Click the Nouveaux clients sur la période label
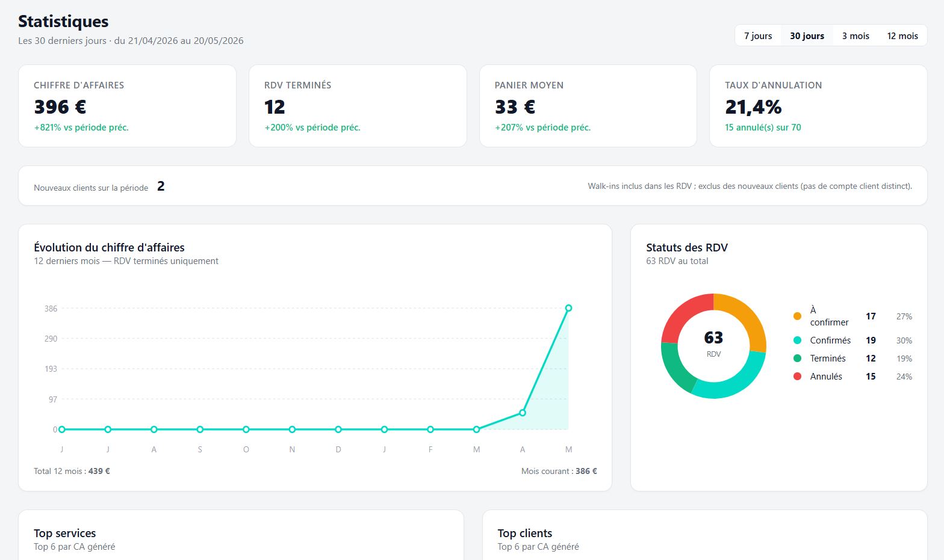Viewport: 944px width, 560px height. [x=91, y=188]
